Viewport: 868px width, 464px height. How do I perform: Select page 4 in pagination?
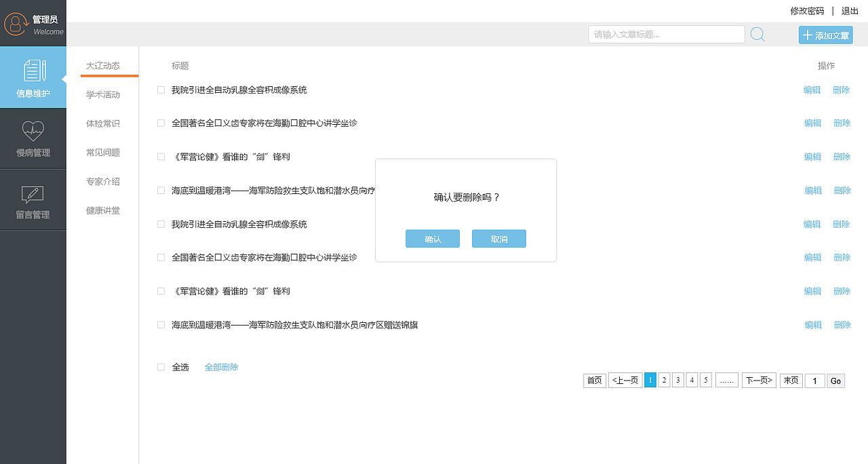click(x=692, y=381)
